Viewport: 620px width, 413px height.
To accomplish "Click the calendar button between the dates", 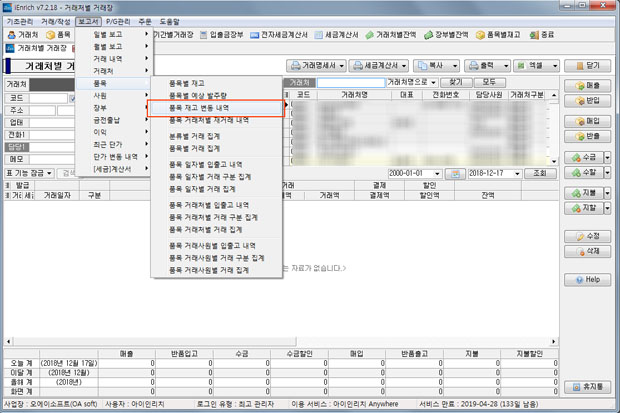I will [x=454, y=173].
